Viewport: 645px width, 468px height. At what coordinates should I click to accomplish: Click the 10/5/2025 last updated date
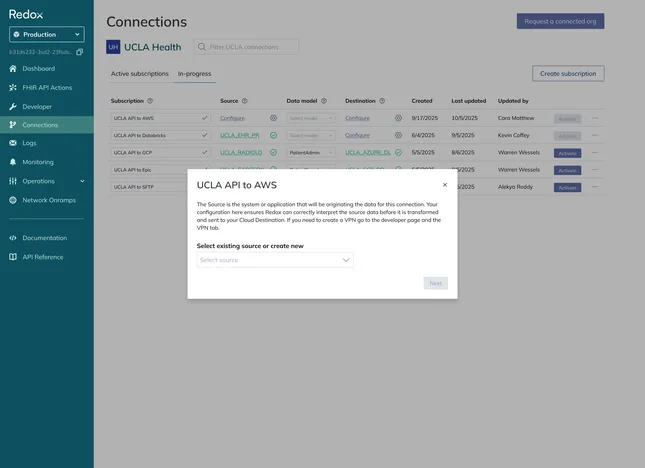pyautogui.click(x=464, y=118)
